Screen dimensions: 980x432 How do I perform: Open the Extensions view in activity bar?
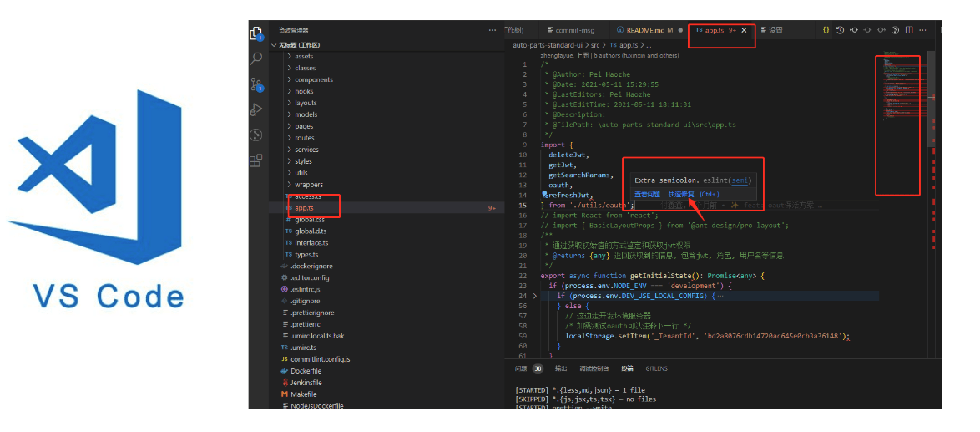(x=255, y=160)
